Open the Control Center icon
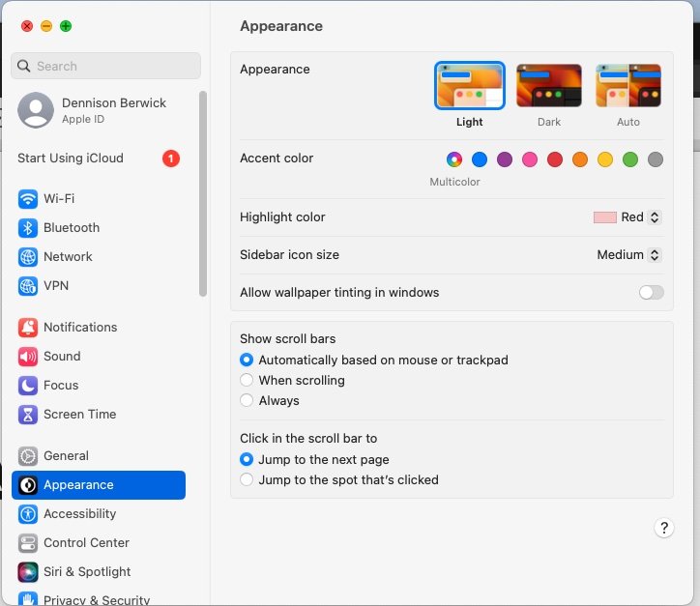Screen dimensions: 700x606 (28, 542)
